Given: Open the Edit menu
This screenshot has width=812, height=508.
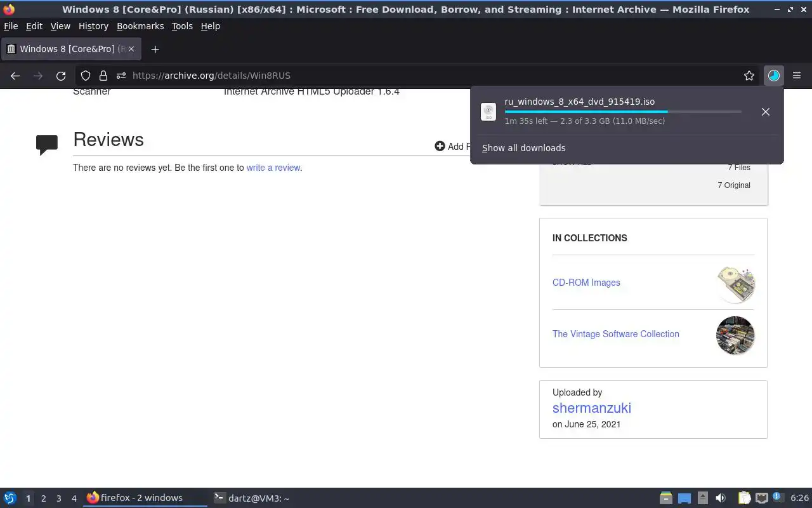Looking at the screenshot, I should [x=34, y=26].
